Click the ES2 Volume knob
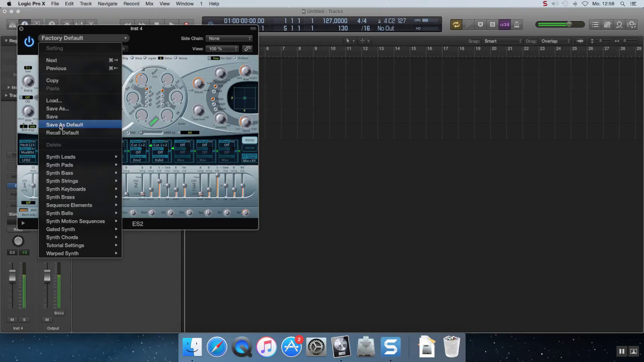Viewport: 644px width, 362px height. (199, 83)
